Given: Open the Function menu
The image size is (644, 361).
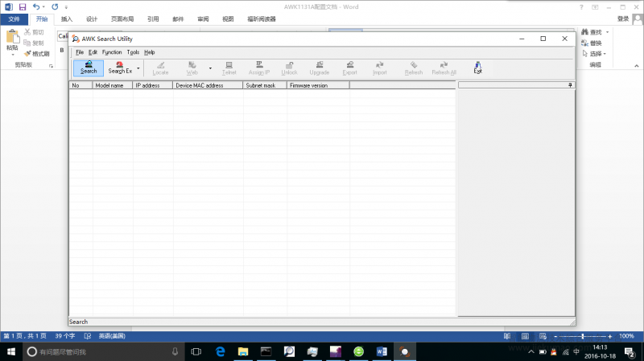Looking at the screenshot, I should pyautogui.click(x=112, y=52).
